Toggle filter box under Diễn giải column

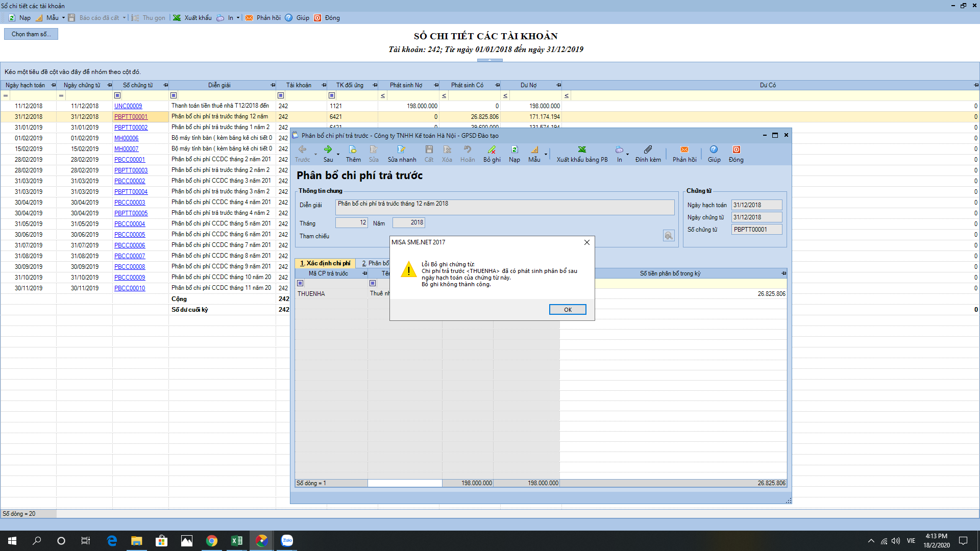coord(174,95)
